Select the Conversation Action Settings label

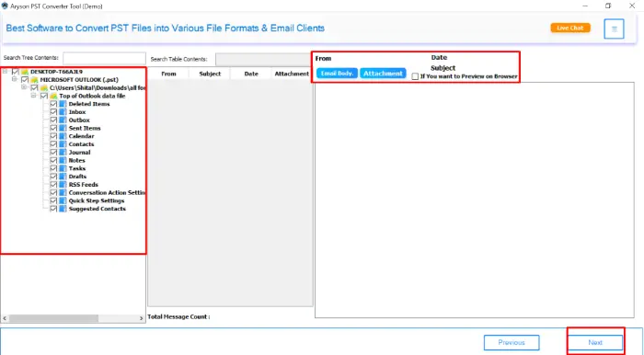point(107,192)
